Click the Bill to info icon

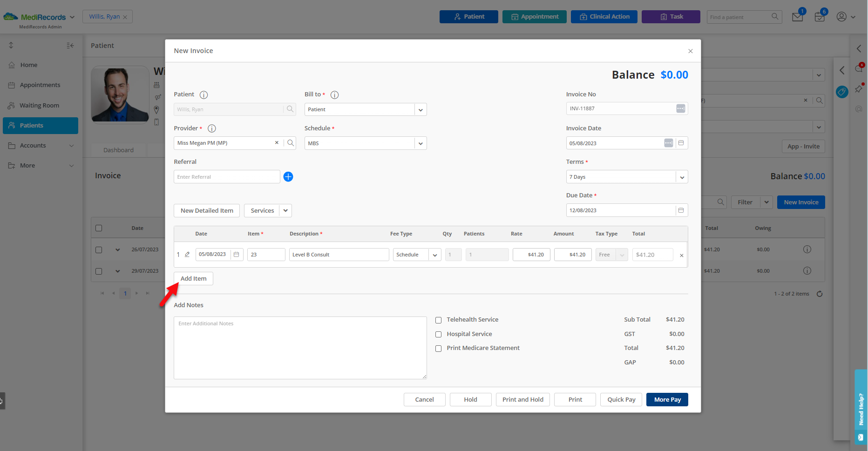tap(334, 95)
